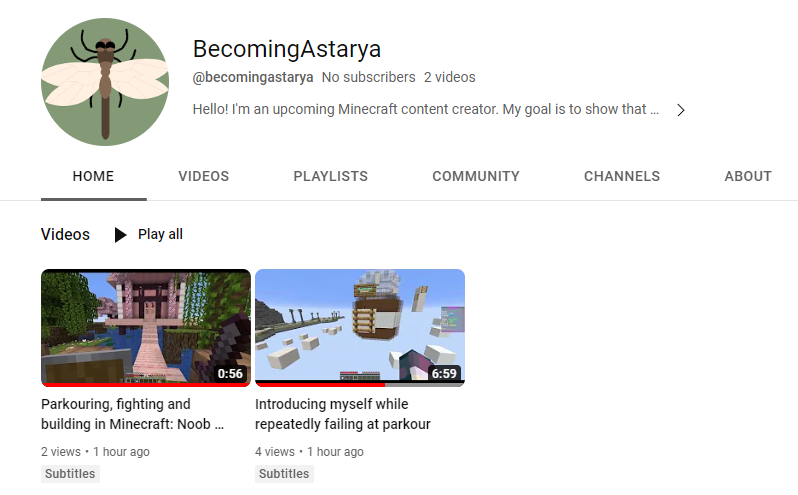Click red watch progress bar on 6:59 video
798x495 pixels.
coord(320,385)
